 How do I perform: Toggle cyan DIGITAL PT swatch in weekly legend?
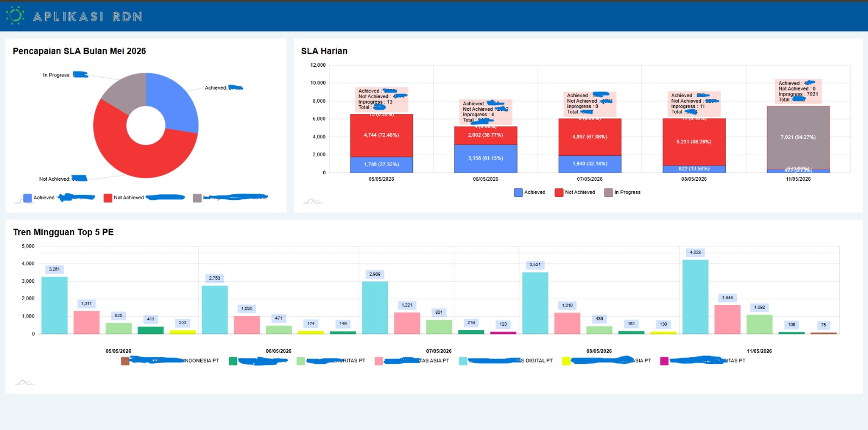[463, 361]
